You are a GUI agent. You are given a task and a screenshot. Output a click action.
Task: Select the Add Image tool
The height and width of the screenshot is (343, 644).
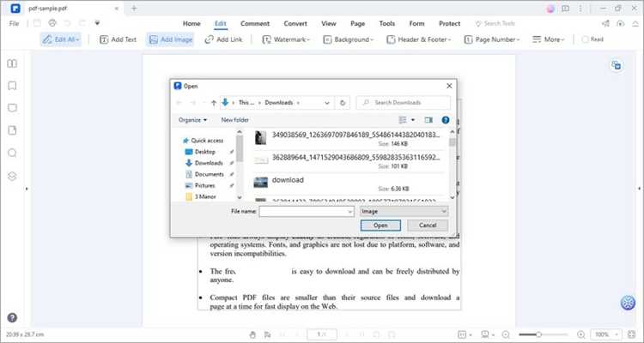coord(171,39)
